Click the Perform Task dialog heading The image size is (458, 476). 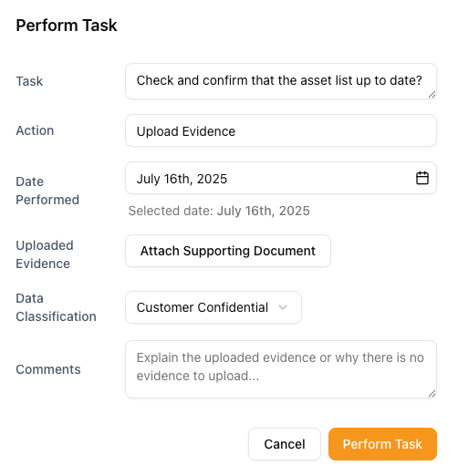[67, 25]
